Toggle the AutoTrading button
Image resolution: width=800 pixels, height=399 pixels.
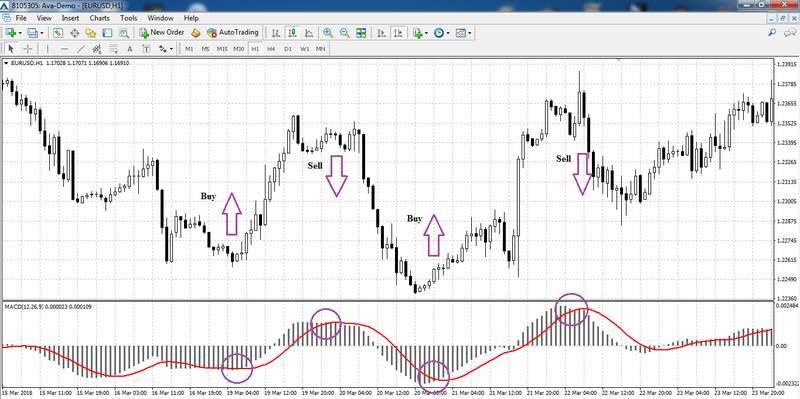(x=233, y=32)
